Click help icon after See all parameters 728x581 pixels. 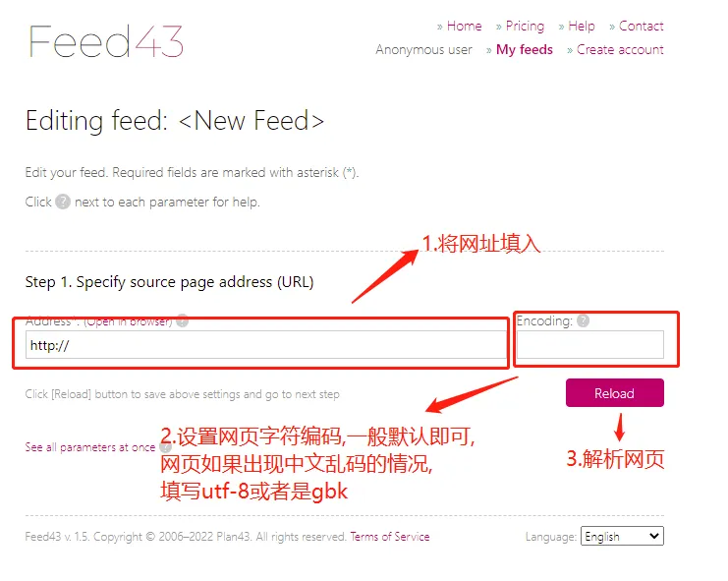(x=165, y=446)
